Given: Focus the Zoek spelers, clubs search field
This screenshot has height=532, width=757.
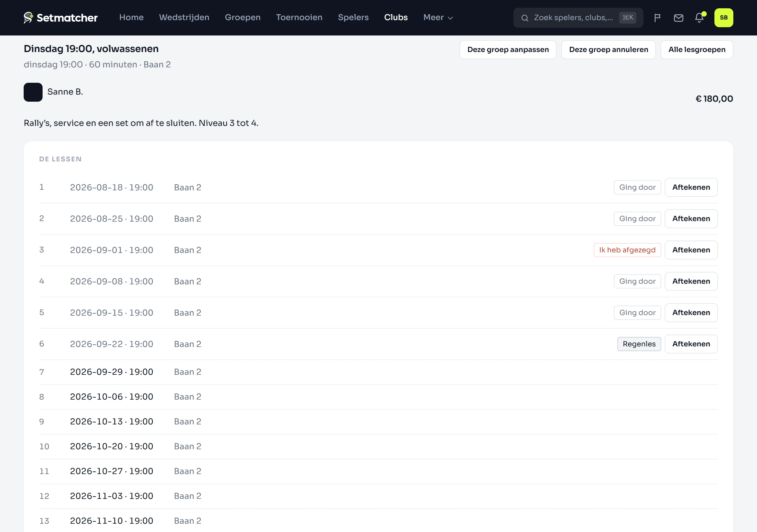Looking at the screenshot, I should coord(578,18).
